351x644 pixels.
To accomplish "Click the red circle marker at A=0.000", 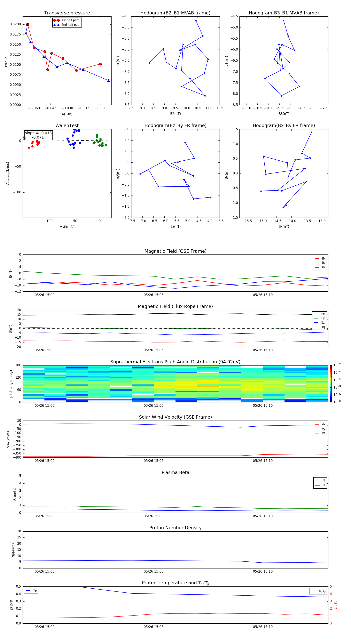I will point(100,64).
